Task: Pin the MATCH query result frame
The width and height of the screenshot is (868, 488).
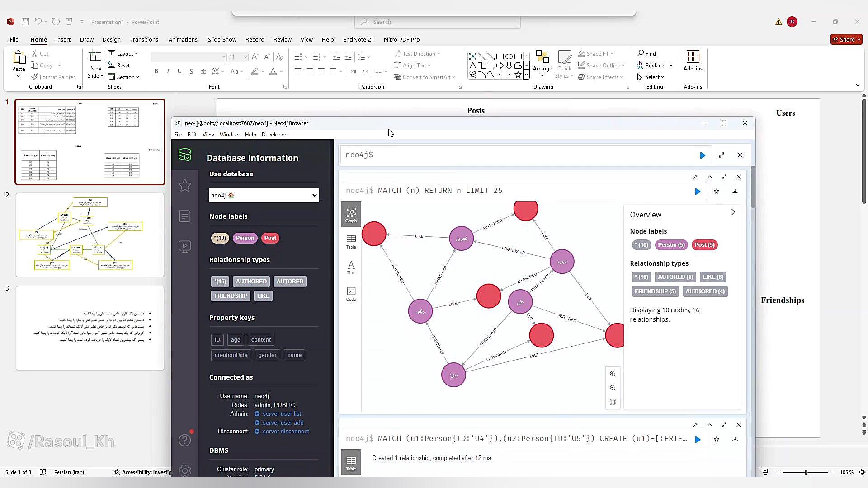Action: tap(695, 177)
